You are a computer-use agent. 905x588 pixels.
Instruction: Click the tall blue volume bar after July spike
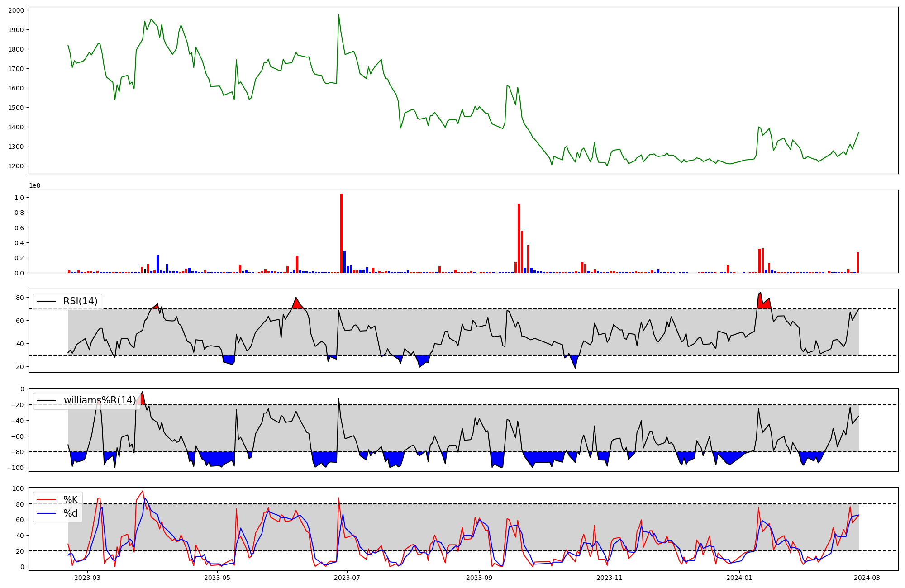coord(344,262)
